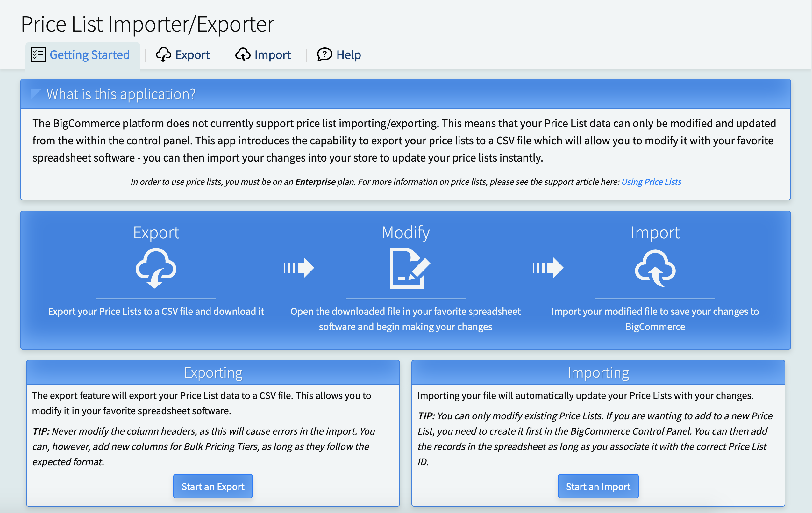This screenshot has width=812, height=513.
Task: Click the Exporting TIP paragraph
Action: 204,446
